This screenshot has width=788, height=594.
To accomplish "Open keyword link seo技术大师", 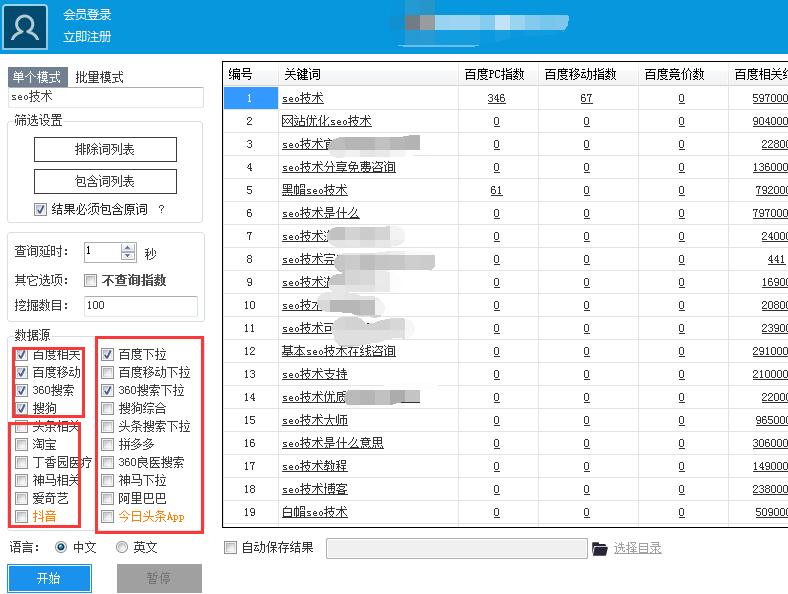I will pyautogui.click(x=315, y=421).
